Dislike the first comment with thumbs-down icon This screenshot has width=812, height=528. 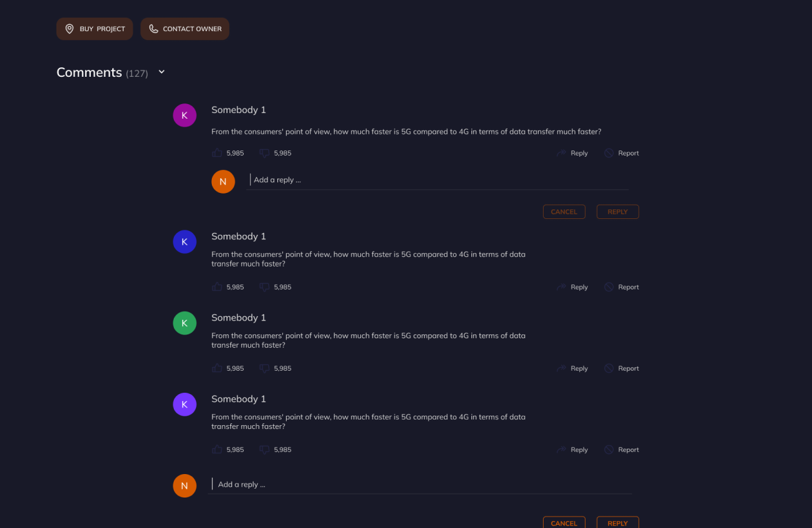pos(265,153)
